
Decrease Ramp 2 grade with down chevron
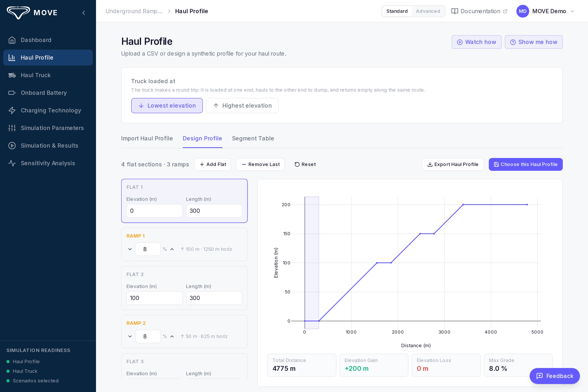tap(130, 336)
